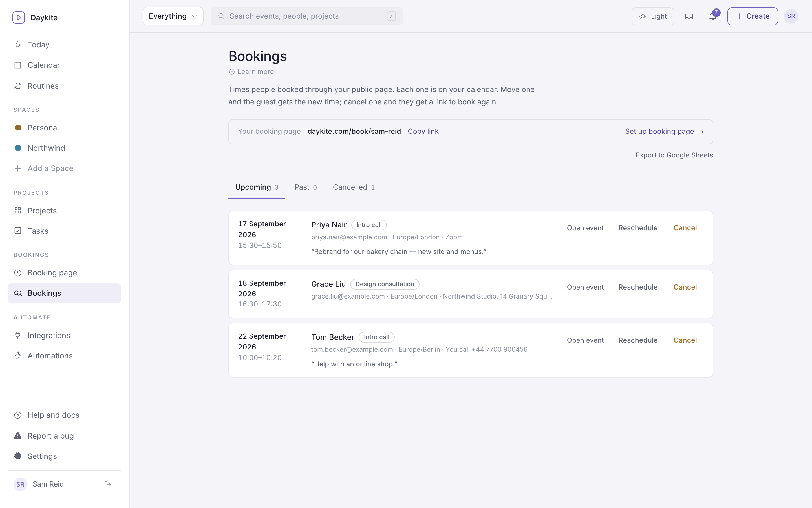Cancel the Priya Nair booking
The image size is (812, 508).
point(685,228)
